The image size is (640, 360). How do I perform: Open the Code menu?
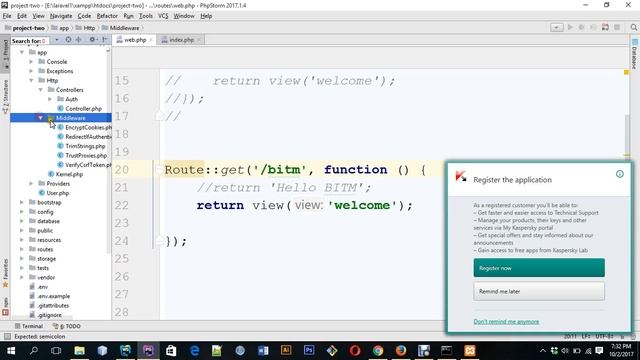84,16
